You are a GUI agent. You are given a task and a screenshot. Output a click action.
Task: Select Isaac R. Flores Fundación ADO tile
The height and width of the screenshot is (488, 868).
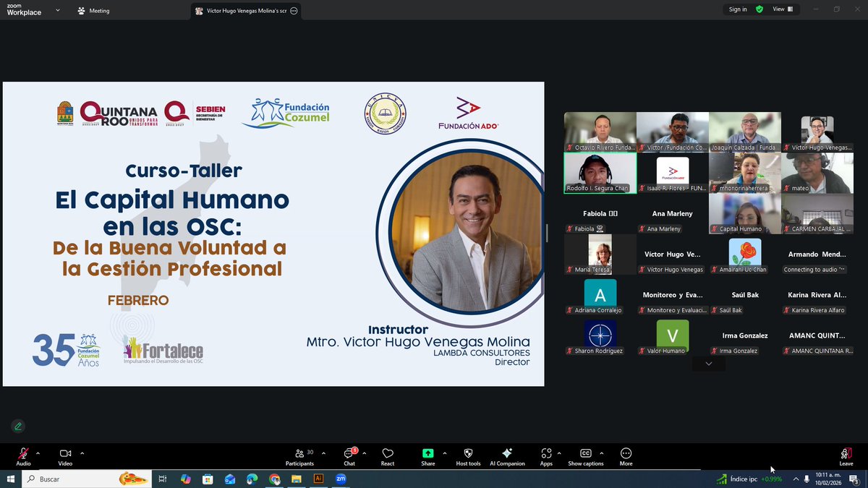[673, 174]
